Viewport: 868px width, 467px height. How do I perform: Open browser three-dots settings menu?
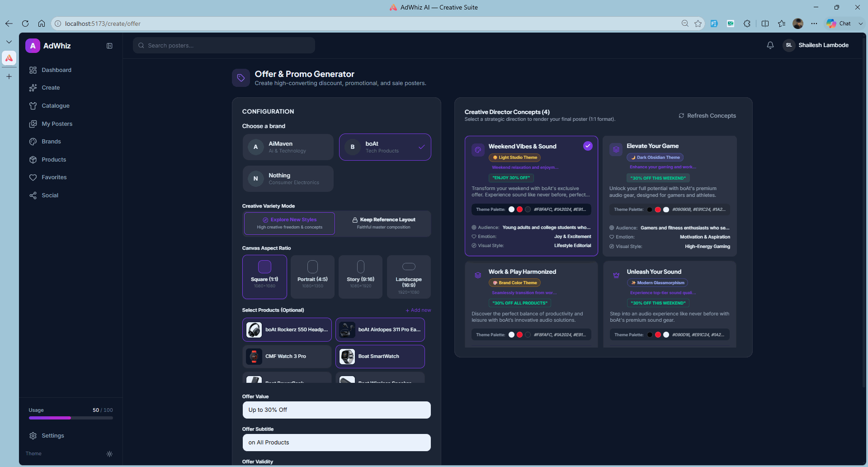[814, 24]
